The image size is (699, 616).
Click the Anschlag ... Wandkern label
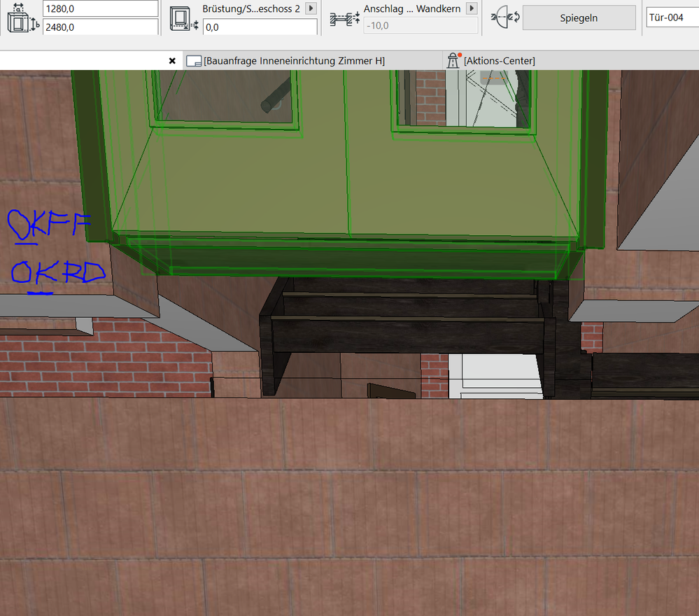(x=412, y=8)
